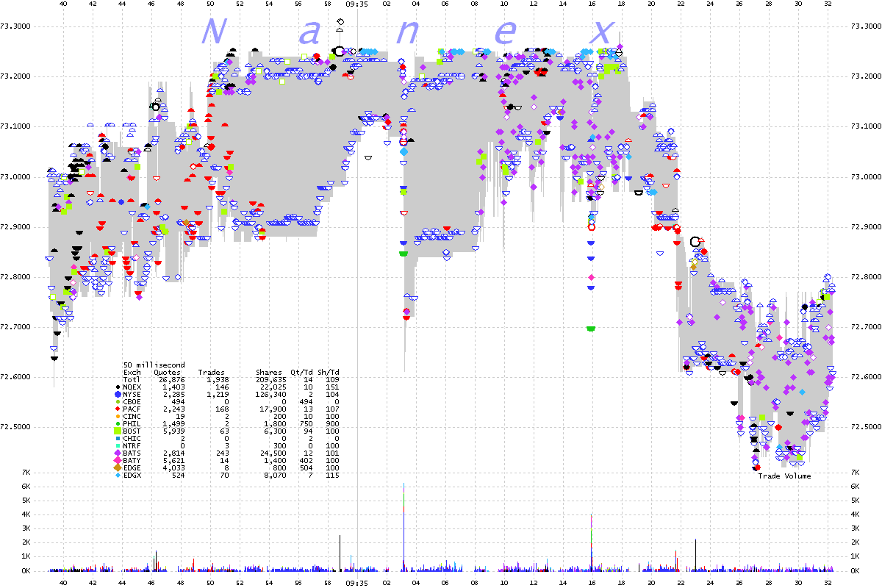This screenshot has height=588, width=882.
Task: Select the lime BOST legend square
Action: click(118, 429)
